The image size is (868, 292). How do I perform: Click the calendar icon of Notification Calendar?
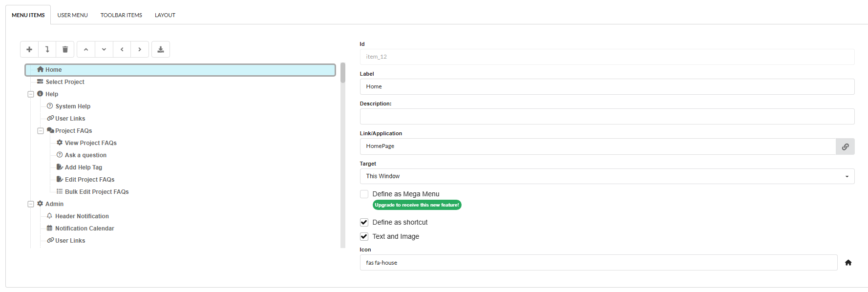pyautogui.click(x=49, y=228)
